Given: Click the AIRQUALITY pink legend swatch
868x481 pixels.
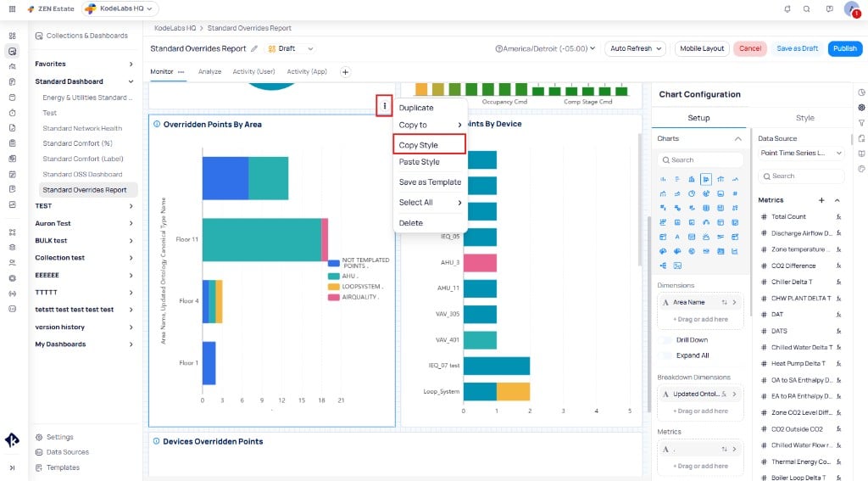Looking at the screenshot, I should tap(333, 298).
